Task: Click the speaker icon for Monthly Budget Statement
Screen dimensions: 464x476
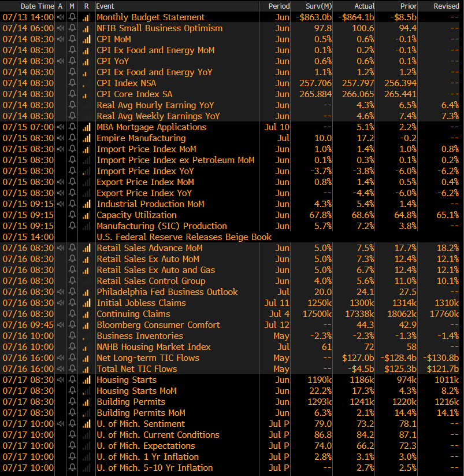Action: pos(61,17)
